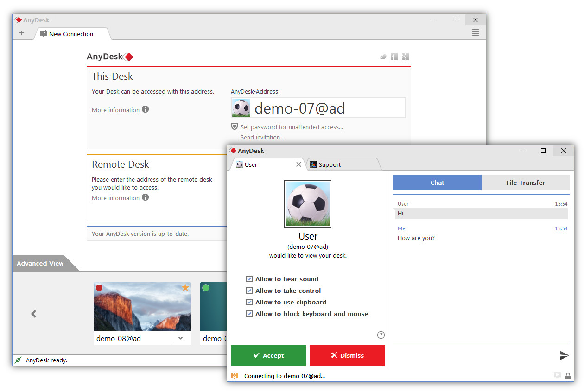Open the demo-08@ad dropdown arrow
The width and height of the screenshot is (584, 392).
pyautogui.click(x=180, y=338)
